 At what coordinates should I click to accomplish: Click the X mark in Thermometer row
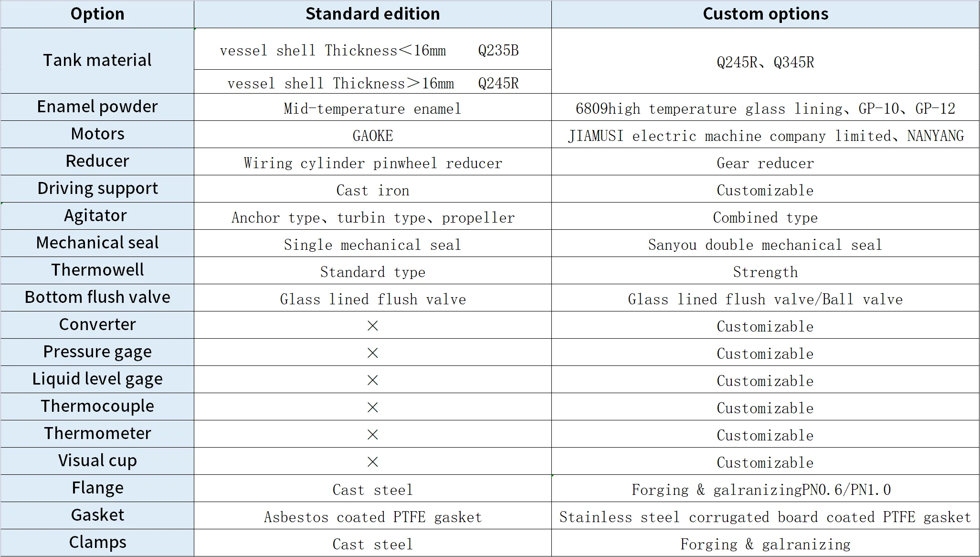372,435
